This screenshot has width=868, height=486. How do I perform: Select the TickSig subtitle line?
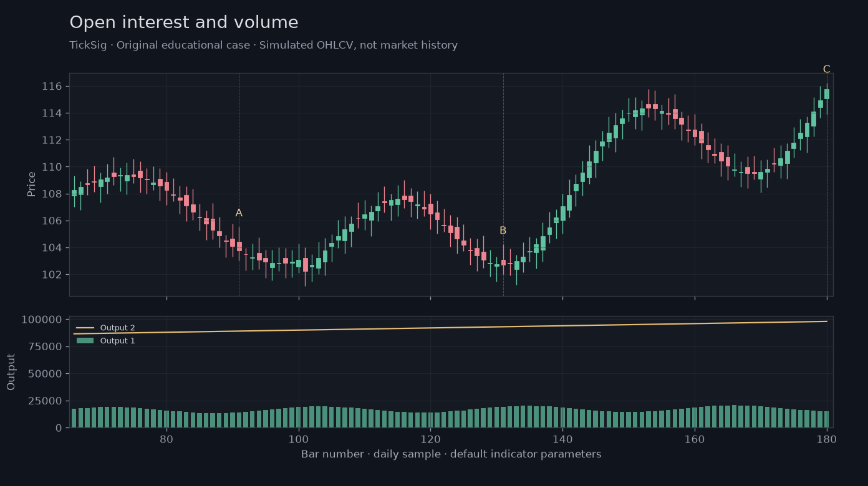(x=263, y=45)
